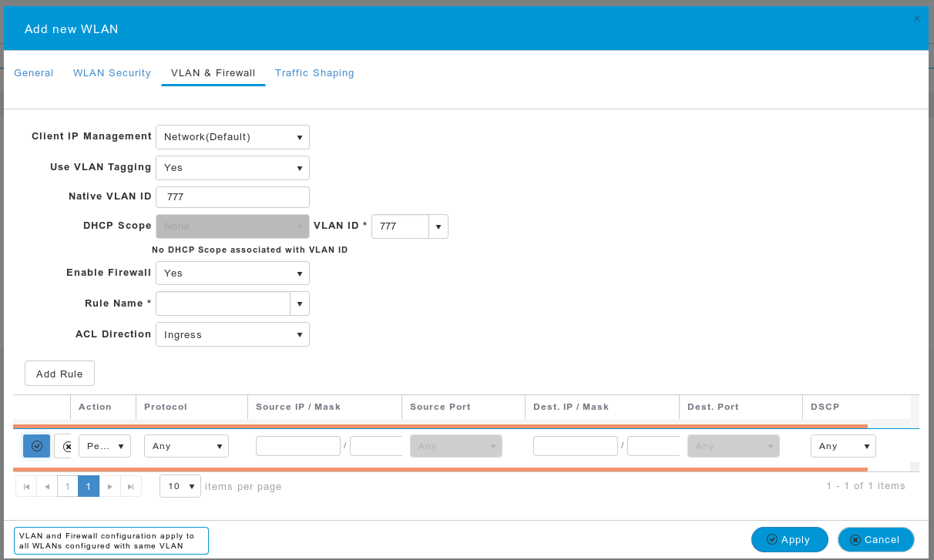Switch to the WLAN Security tab
The width and height of the screenshot is (934, 560).
(112, 72)
